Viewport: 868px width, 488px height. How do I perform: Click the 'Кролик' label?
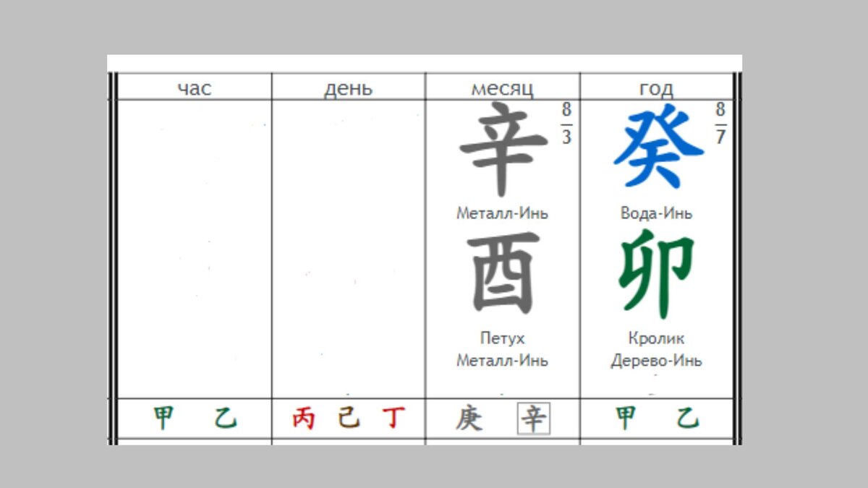point(656,338)
